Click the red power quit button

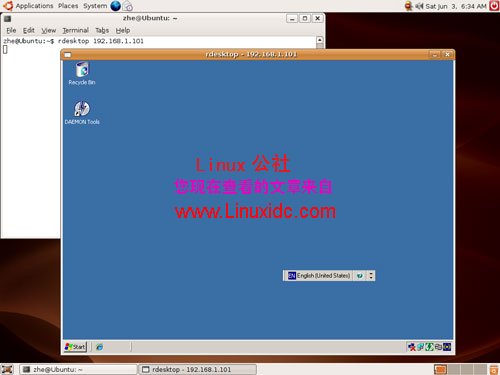(494, 6)
